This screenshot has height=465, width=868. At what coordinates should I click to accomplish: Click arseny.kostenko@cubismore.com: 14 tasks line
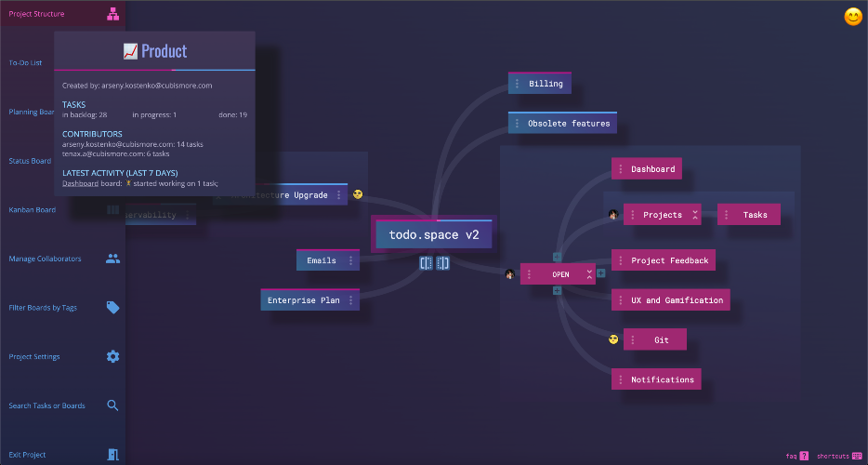click(x=132, y=144)
